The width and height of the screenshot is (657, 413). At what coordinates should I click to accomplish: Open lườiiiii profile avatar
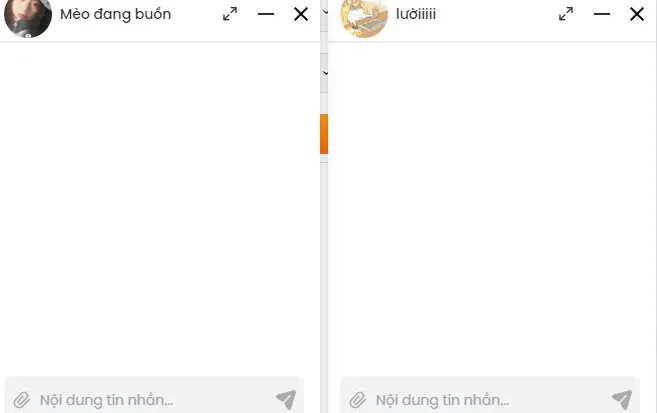364,16
